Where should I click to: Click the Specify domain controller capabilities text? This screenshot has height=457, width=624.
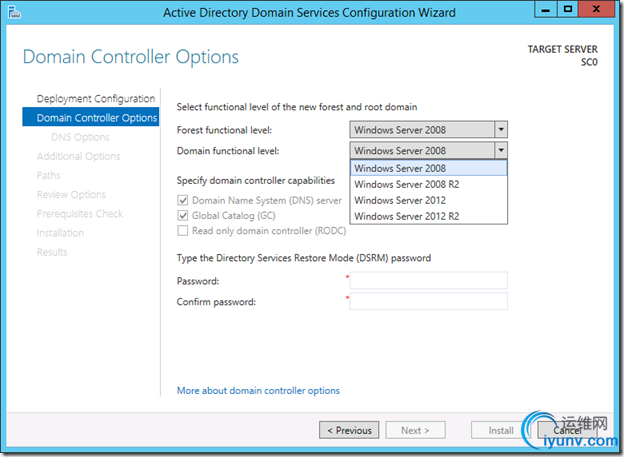(255, 180)
